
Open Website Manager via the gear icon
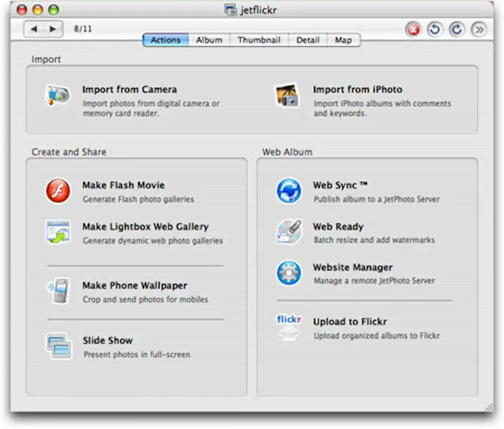(288, 273)
